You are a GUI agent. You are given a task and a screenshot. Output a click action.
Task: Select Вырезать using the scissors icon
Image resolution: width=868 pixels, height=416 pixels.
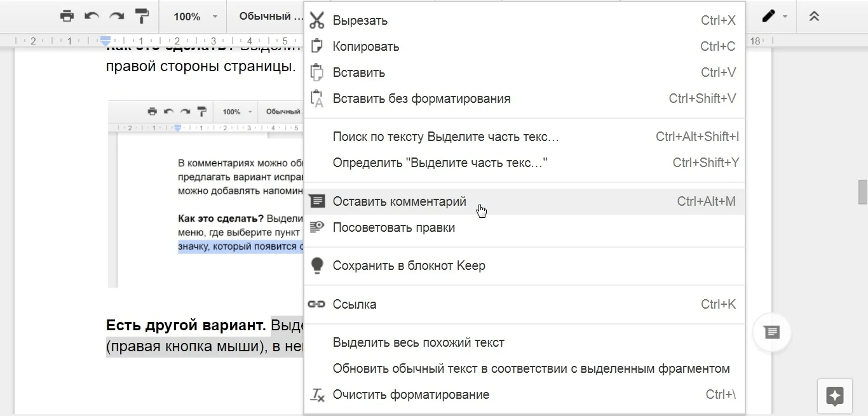click(317, 20)
